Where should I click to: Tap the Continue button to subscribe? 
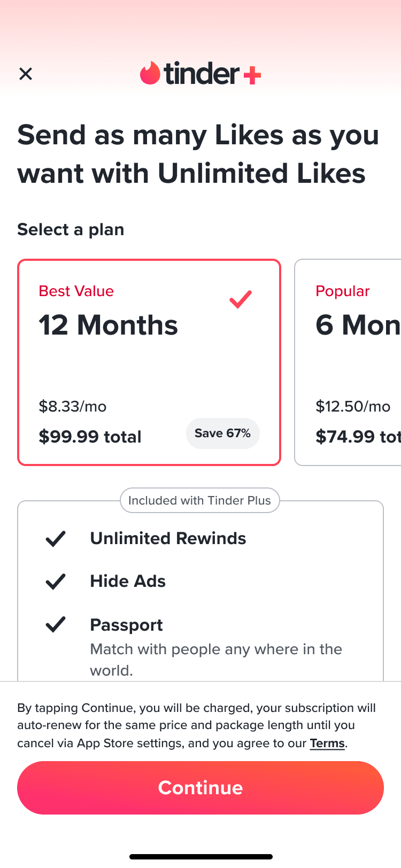click(200, 788)
